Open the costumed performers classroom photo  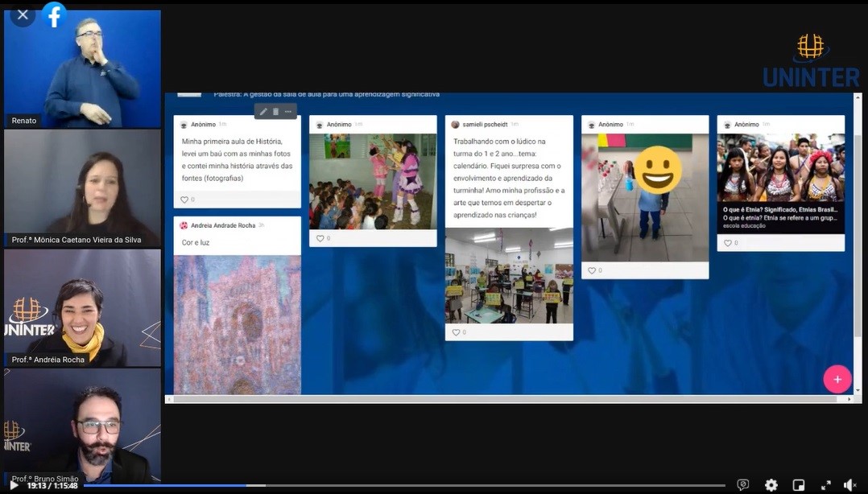click(x=372, y=182)
